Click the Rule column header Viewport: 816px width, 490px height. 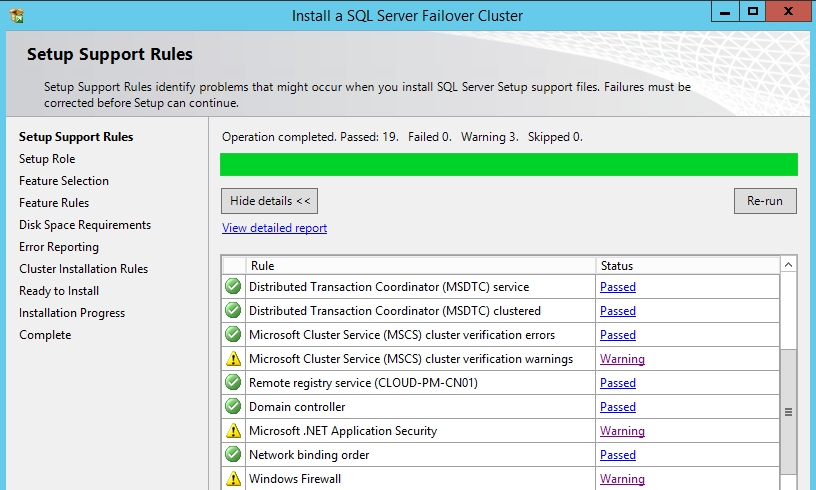click(x=420, y=266)
